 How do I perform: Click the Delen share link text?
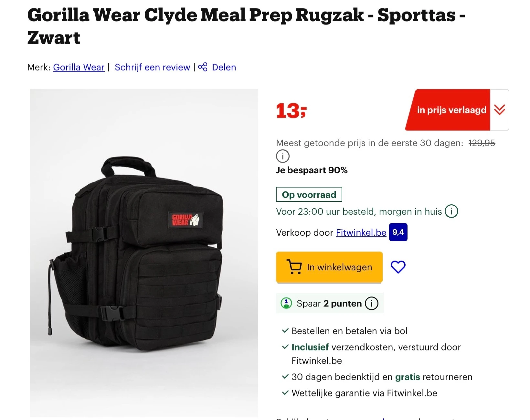pos(224,67)
